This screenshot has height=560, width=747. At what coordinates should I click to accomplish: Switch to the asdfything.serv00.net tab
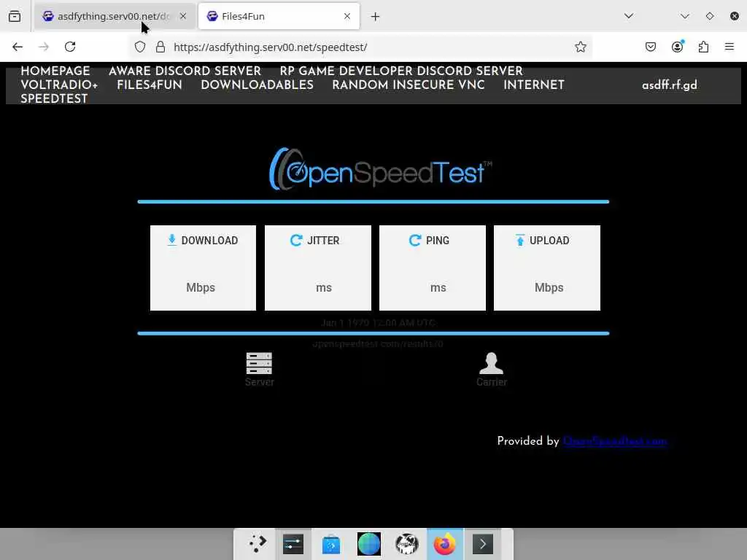113,16
